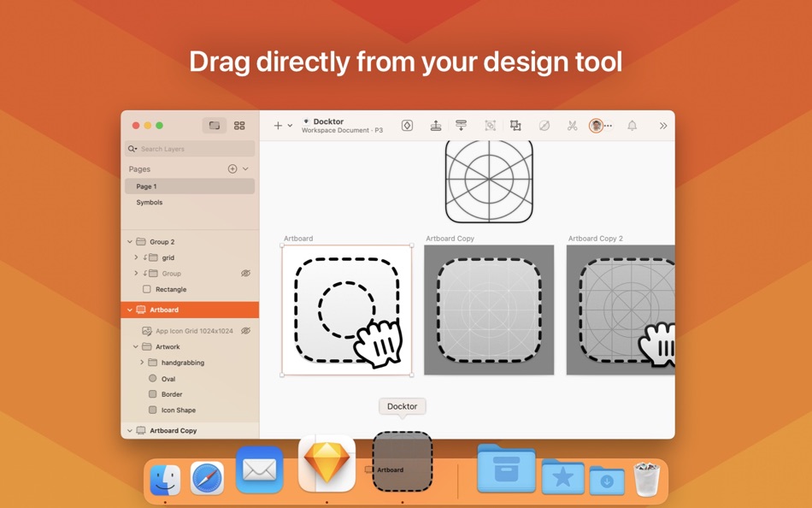Click the Create Symbol diamond icon
This screenshot has width=812, height=508.
click(407, 126)
